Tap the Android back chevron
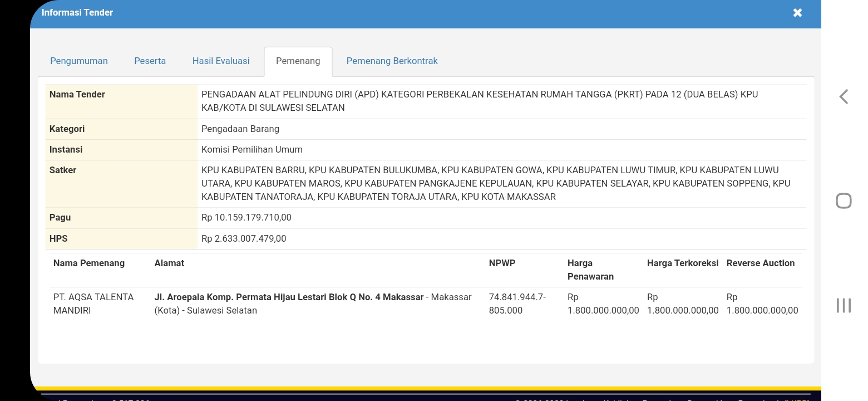Viewport: 868px width, 401px height. [844, 97]
